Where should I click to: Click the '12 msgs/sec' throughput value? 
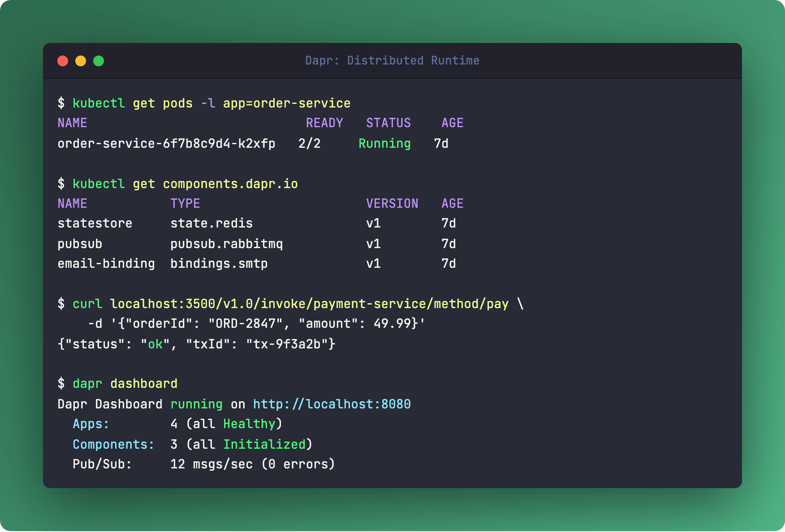[211, 464]
